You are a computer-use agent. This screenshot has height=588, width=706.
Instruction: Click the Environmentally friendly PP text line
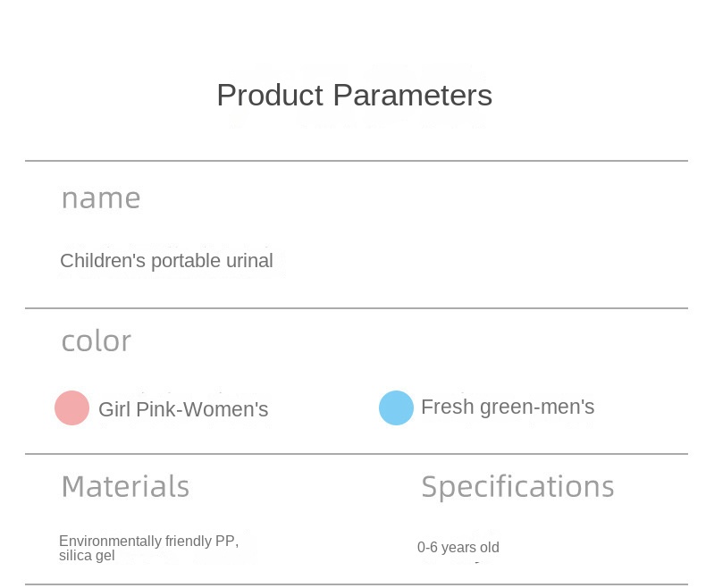click(x=148, y=541)
